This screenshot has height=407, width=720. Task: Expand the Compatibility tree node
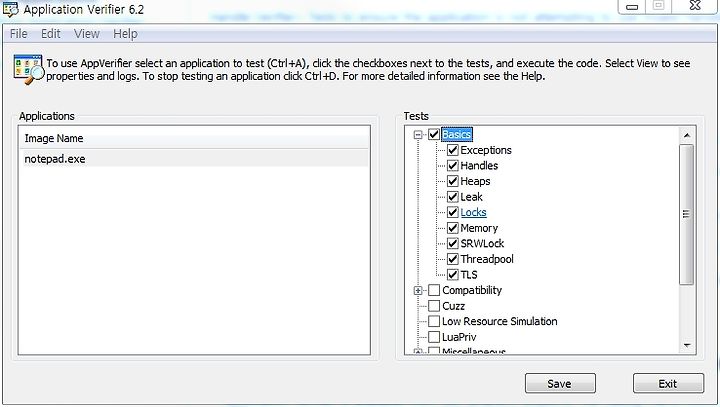click(418, 290)
